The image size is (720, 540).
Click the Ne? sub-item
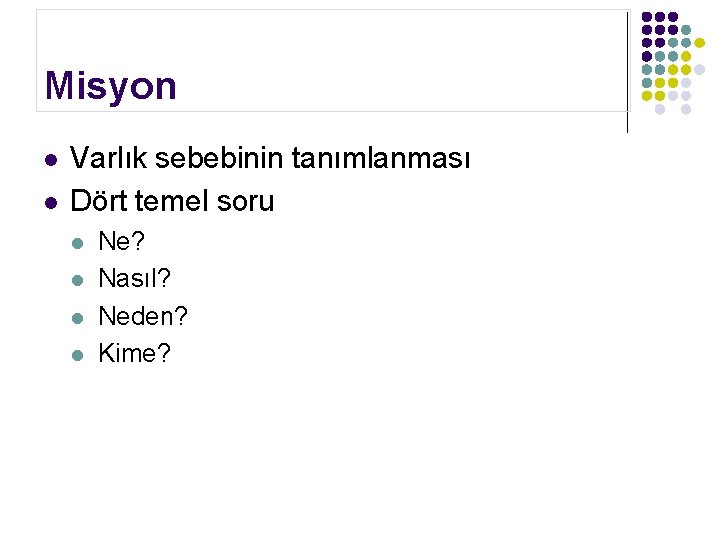(120, 242)
